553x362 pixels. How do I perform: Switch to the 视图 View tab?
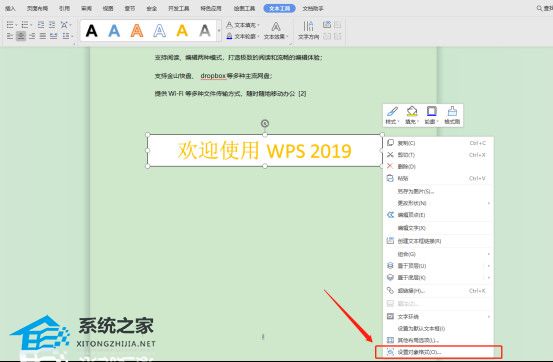(x=108, y=8)
